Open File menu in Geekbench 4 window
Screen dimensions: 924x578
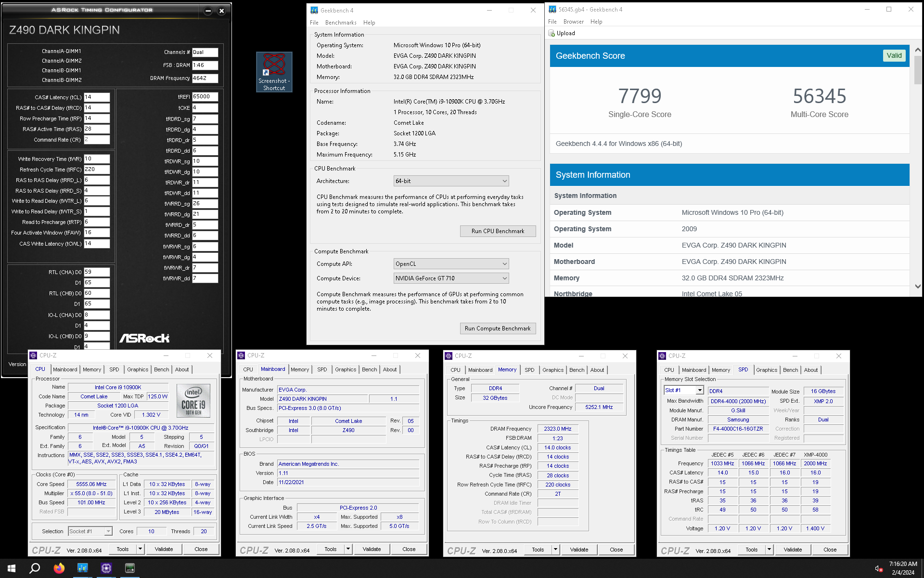tap(314, 23)
